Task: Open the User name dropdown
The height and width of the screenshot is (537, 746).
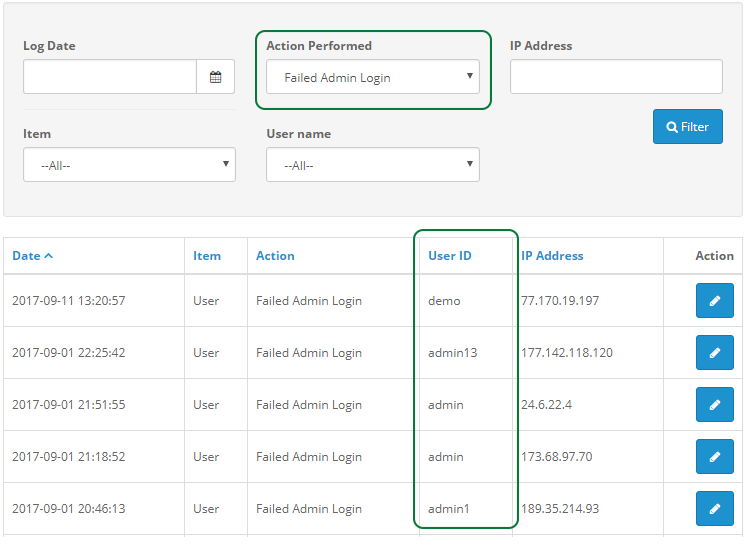Action: pyautogui.click(x=373, y=165)
